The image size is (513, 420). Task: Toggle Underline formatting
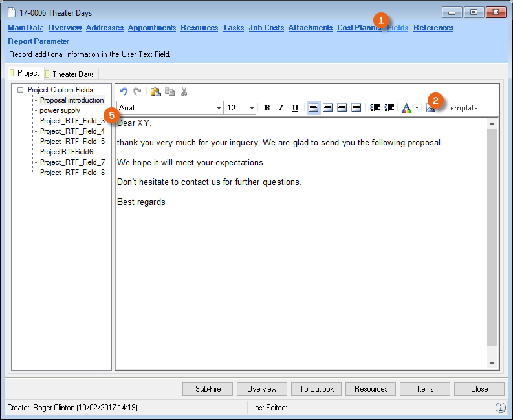(295, 108)
